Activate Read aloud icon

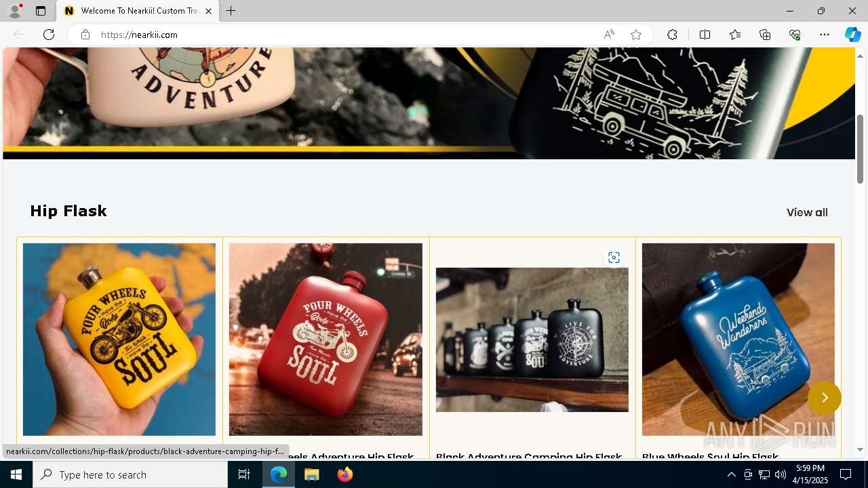(609, 35)
